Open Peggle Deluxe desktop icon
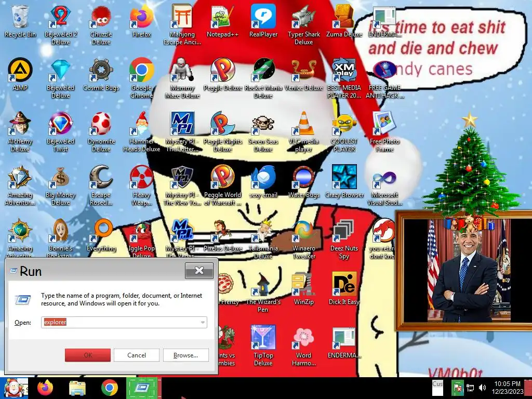 [x=222, y=74]
